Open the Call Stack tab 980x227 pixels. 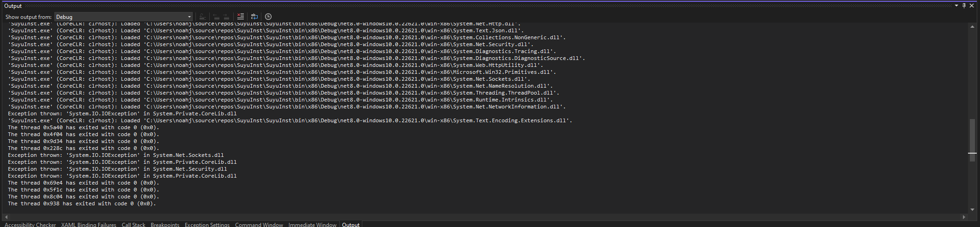133,225
